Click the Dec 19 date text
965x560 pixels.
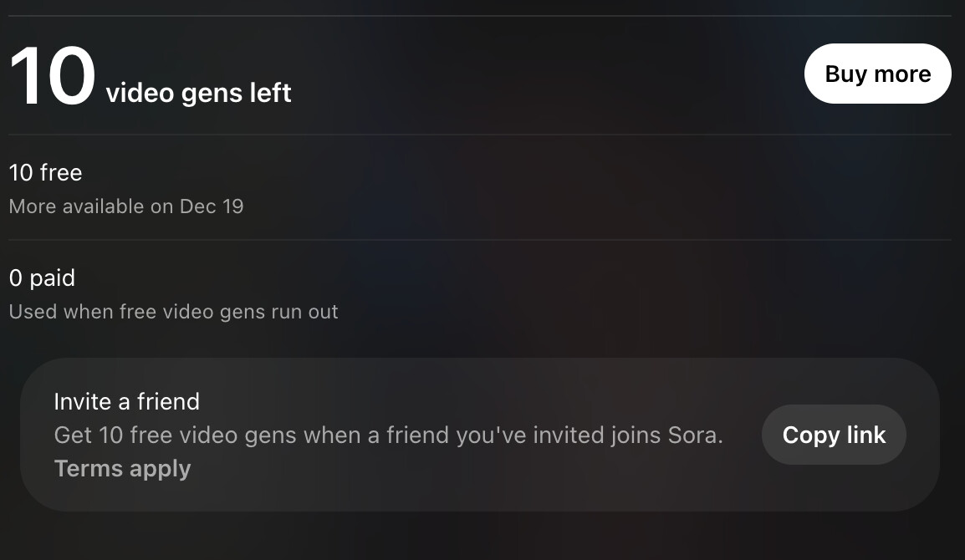tap(212, 206)
